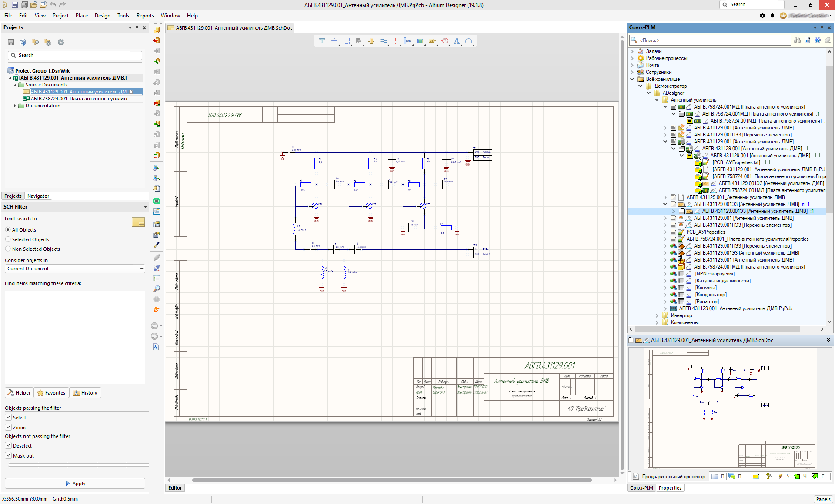
Task: Click the filter icon on schematic toolbar
Action: pyautogui.click(x=322, y=41)
